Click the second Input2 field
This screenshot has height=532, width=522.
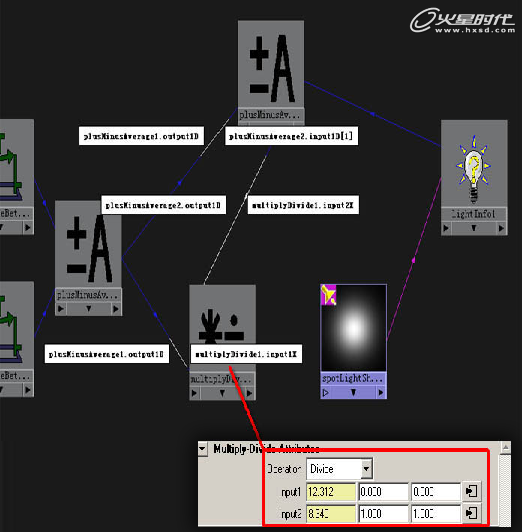[384, 513]
